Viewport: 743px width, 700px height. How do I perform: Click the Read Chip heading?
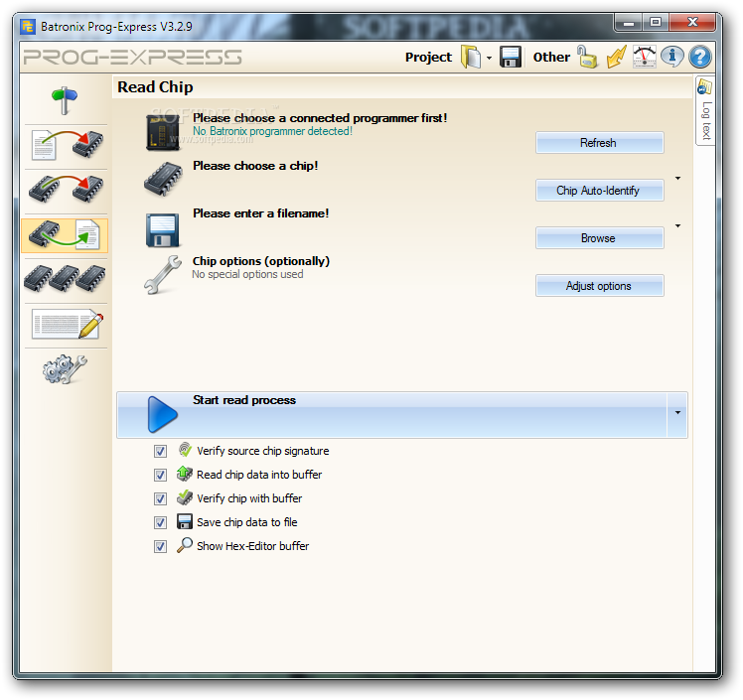coord(155,87)
